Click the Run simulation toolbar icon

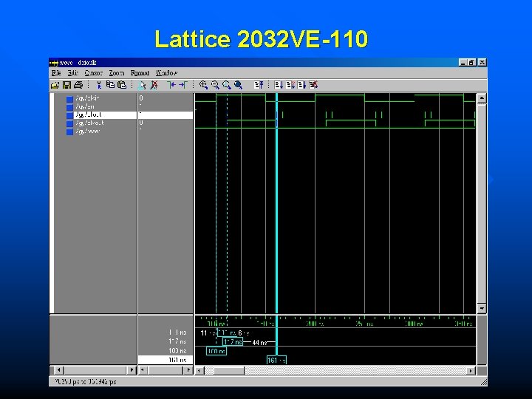click(x=279, y=85)
